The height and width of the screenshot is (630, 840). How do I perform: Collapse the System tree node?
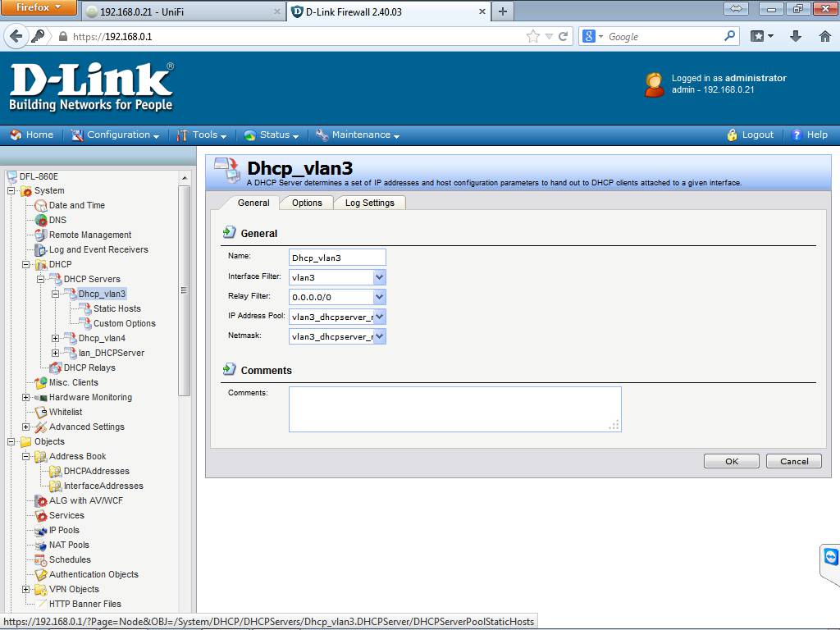pyautogui.click(x=11, y=190)
